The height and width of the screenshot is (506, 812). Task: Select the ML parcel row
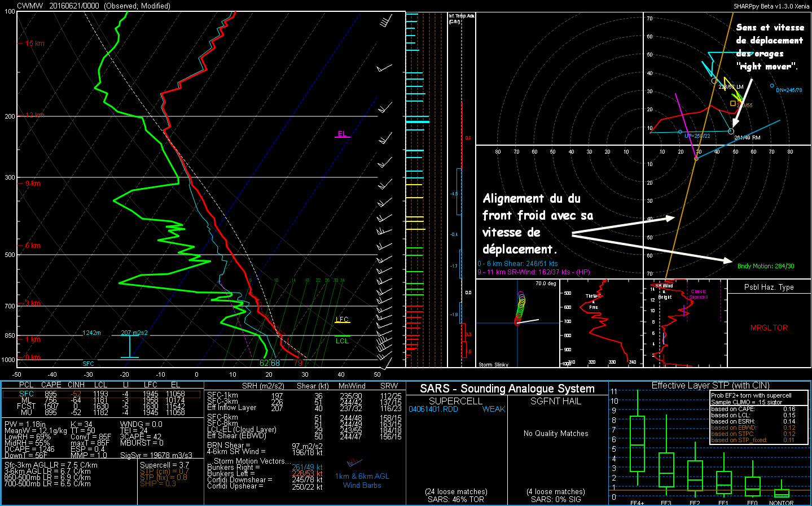click(x=27, y=400)
